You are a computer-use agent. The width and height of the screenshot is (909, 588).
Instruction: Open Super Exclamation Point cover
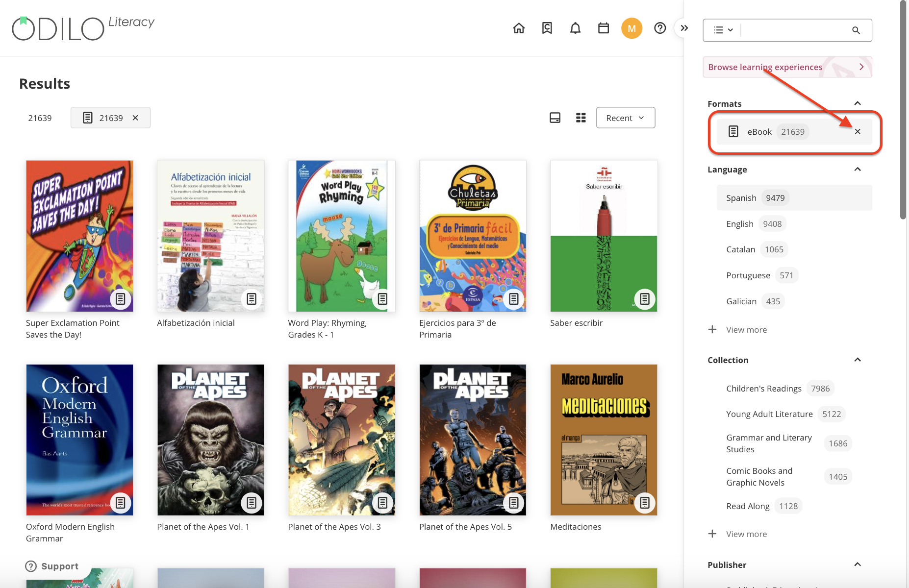[x=79, y=236]
